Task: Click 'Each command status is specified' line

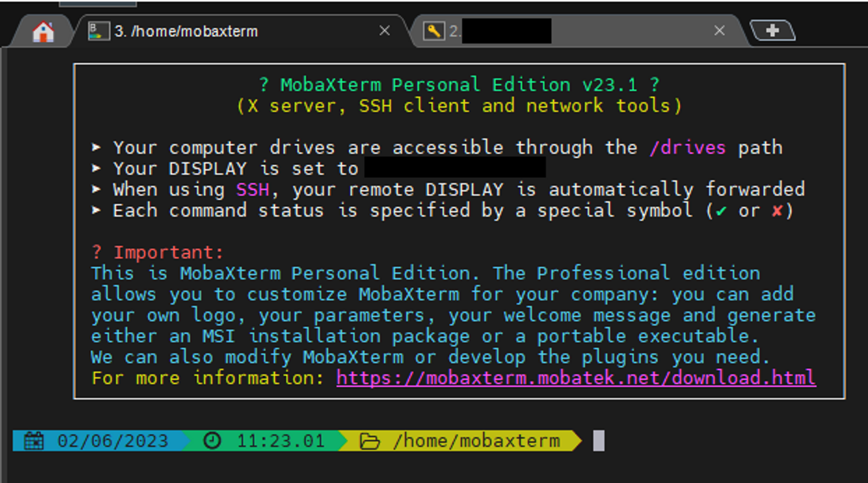Action: click(x=443, y=211)
